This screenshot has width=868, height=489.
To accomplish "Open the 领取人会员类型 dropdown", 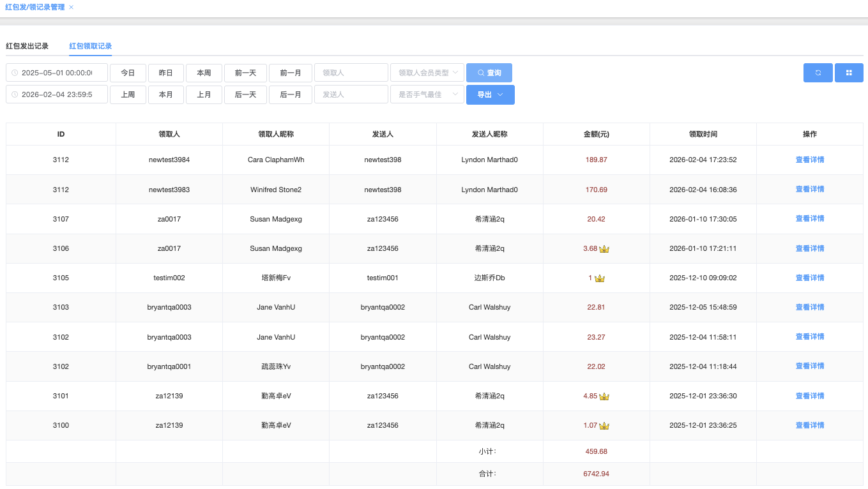I will (427, 73).
